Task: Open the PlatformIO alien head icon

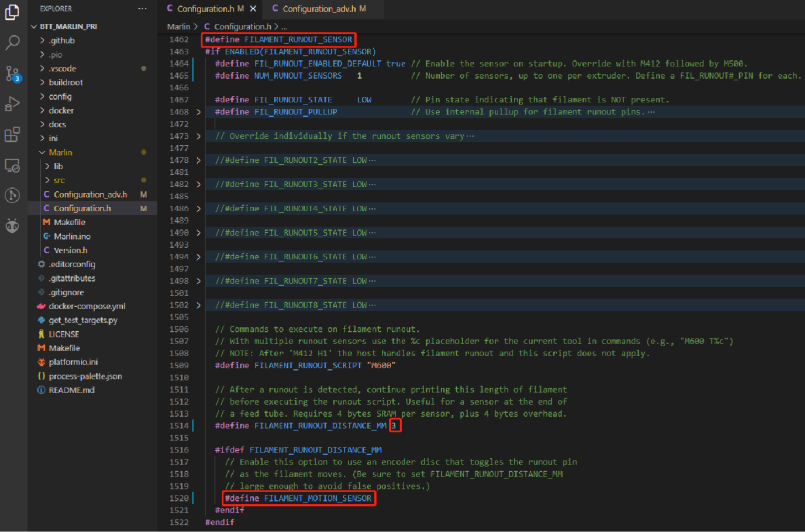Action: 12,226
